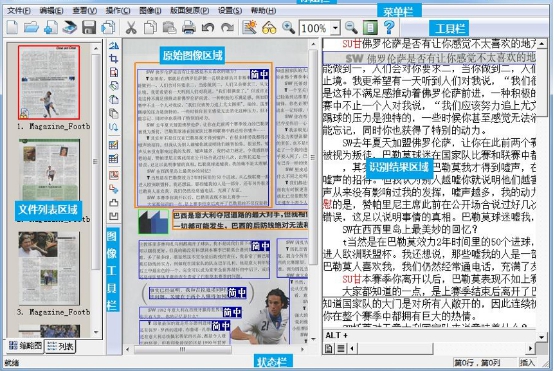This screenshot has height=371, width=554.
Task: Open the 编辑(E) menu
Action: (x=51, y=11)
